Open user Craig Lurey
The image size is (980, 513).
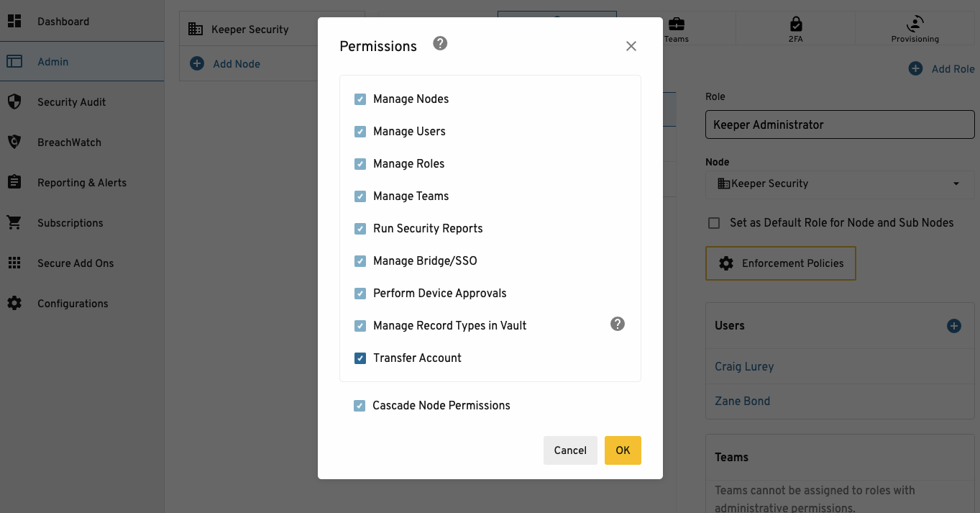744,367
